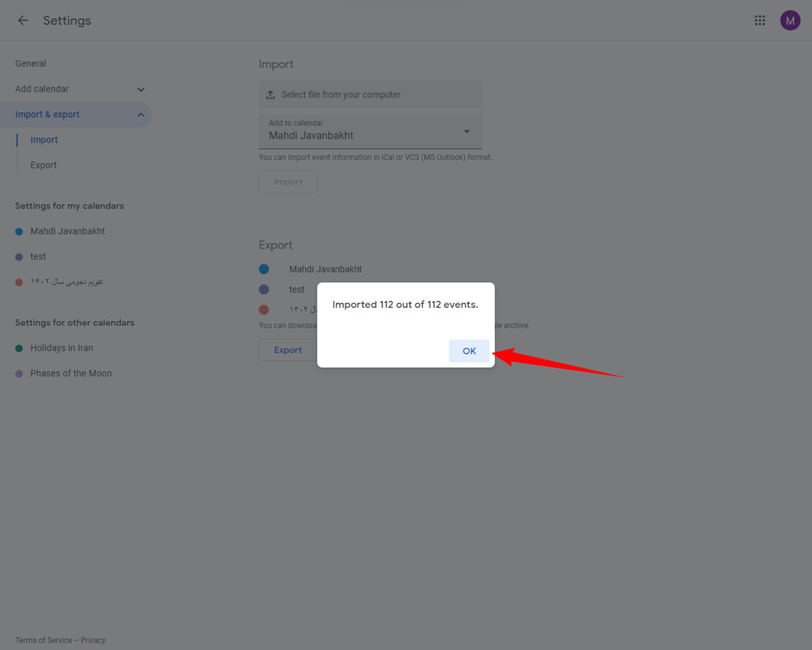The width and height of the screenshot is (812, 650).
Task: Click the Export button
Action: (288, 350)
